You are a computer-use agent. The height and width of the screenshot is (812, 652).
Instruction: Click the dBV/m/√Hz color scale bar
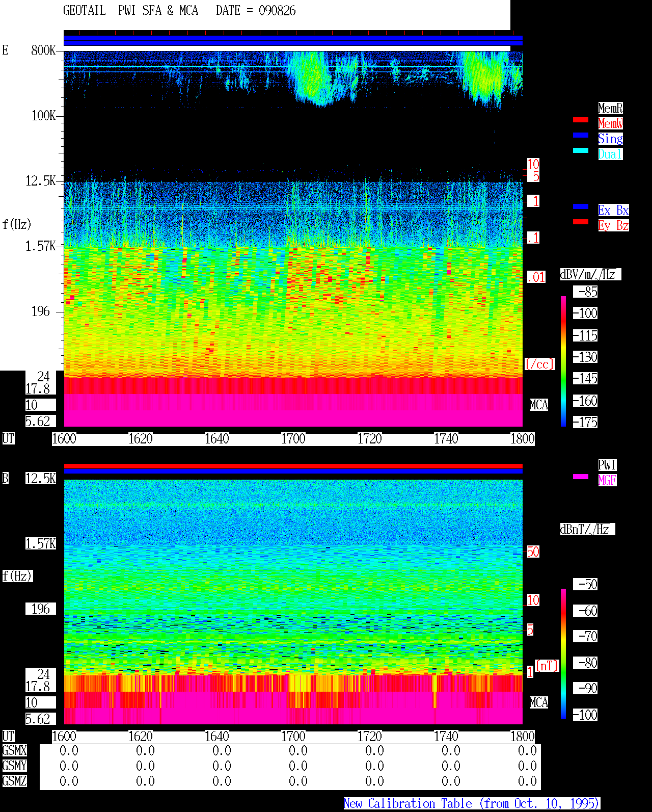point(563,361)
